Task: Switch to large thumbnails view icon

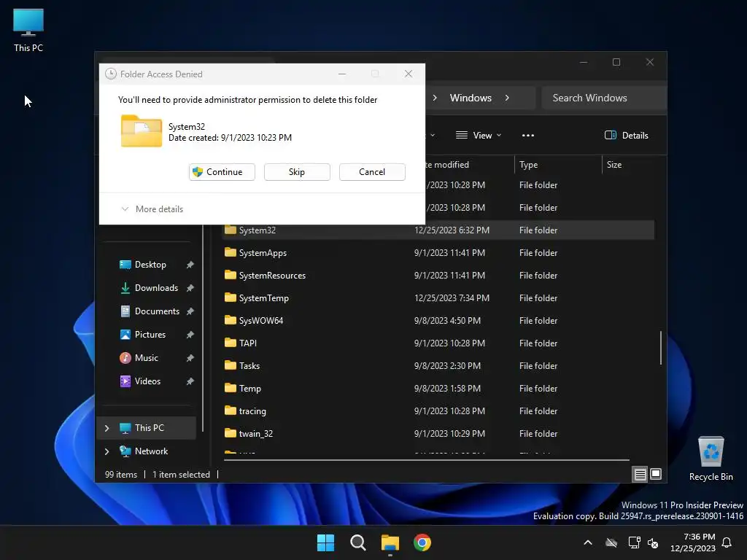Action: [656, 474]
